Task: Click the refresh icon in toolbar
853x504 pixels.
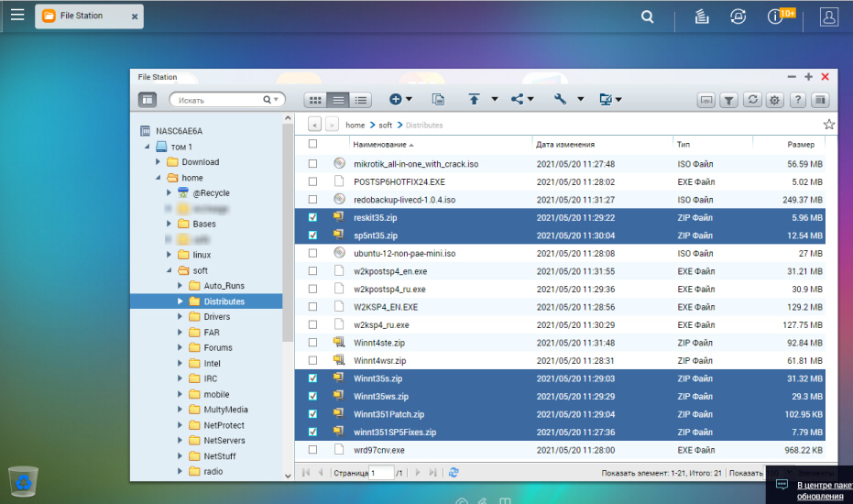Action: [752, 100]
